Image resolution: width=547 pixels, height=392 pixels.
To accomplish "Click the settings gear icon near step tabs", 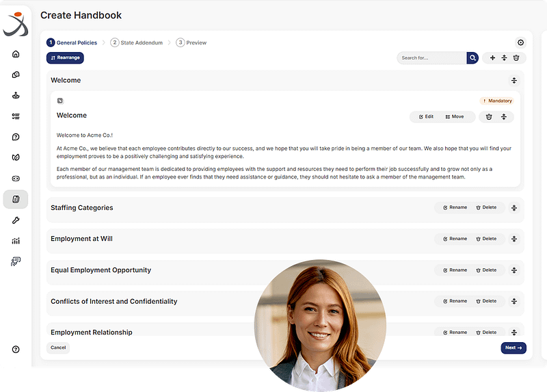I will 520,42.
